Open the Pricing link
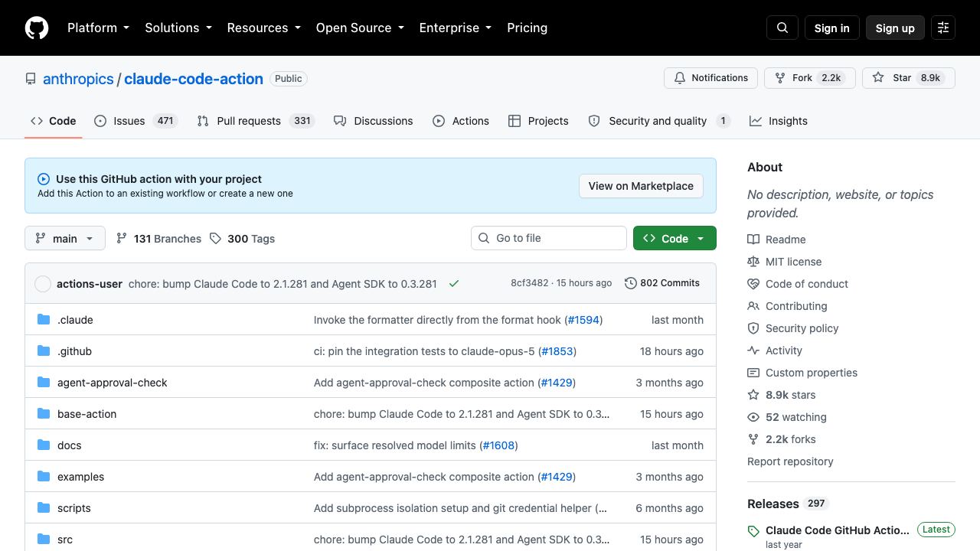Screen dimensions: 980x551 click(528, 28)
